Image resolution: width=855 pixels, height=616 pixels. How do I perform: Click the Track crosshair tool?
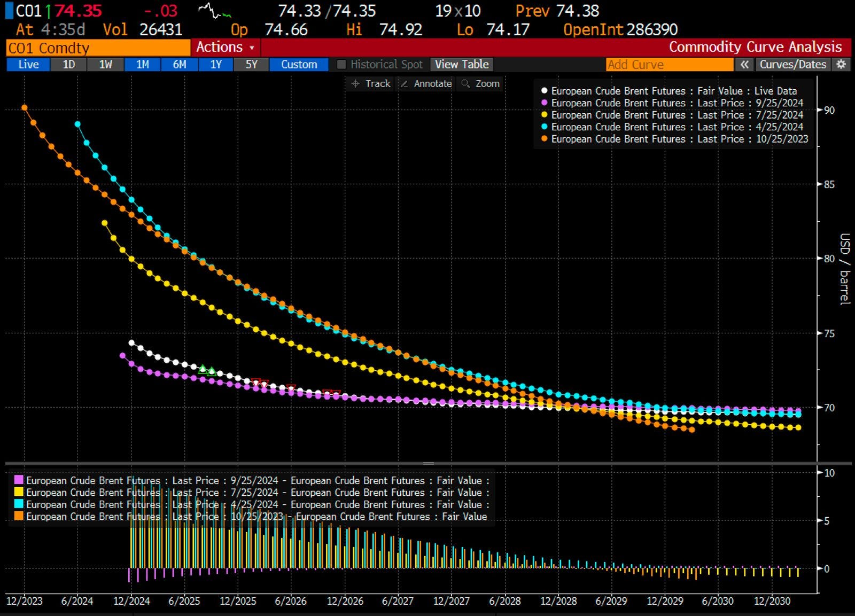tap(371, 84)
